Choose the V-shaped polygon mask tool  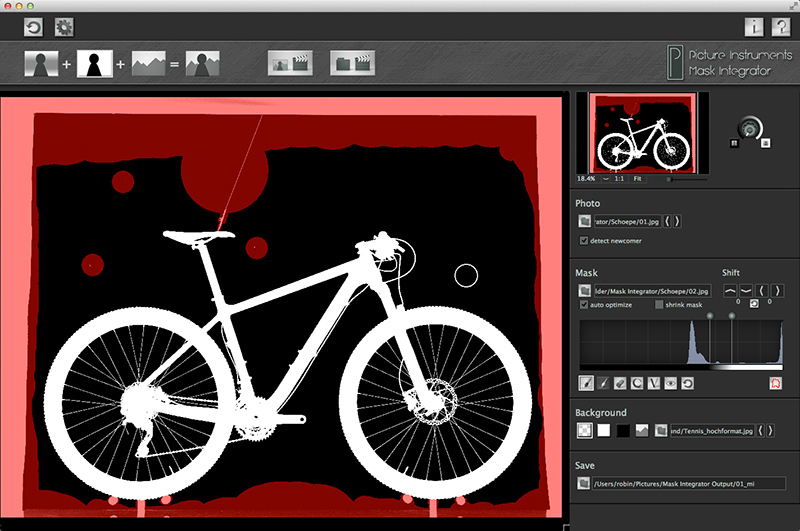653,383
